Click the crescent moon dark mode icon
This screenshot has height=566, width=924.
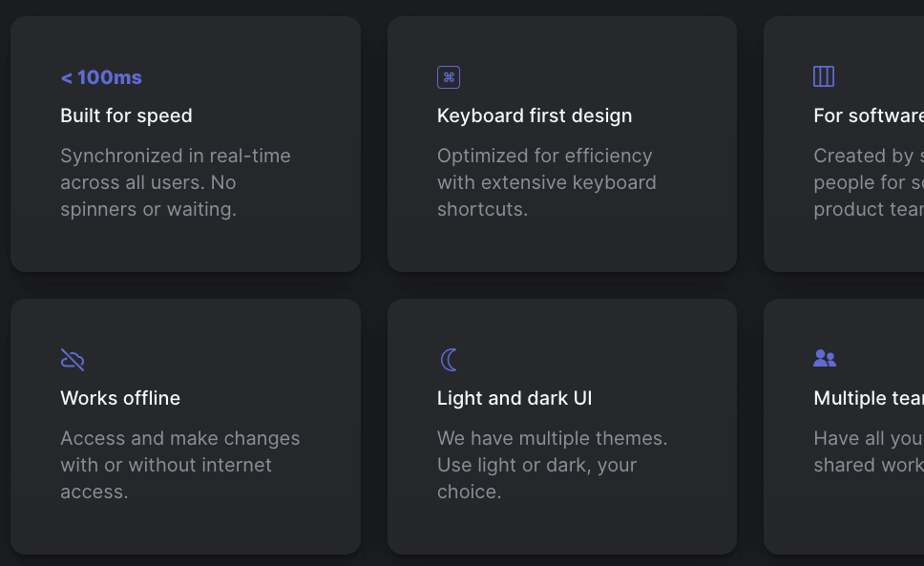tap(449, 360)
